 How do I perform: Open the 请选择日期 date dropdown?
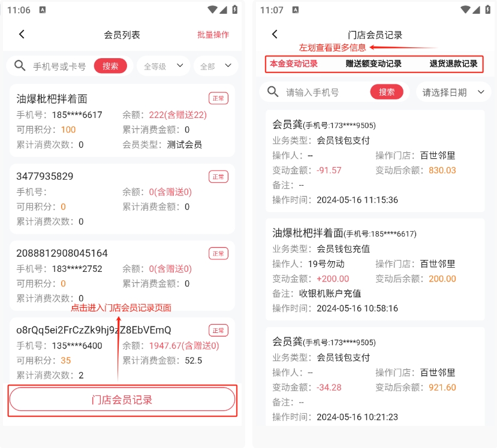point(453,92)
